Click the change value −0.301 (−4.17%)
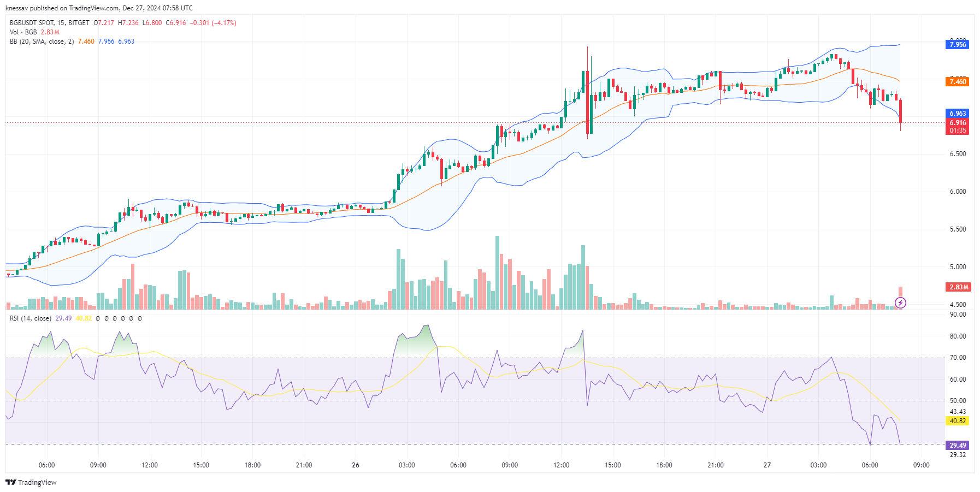 [213, 23]
